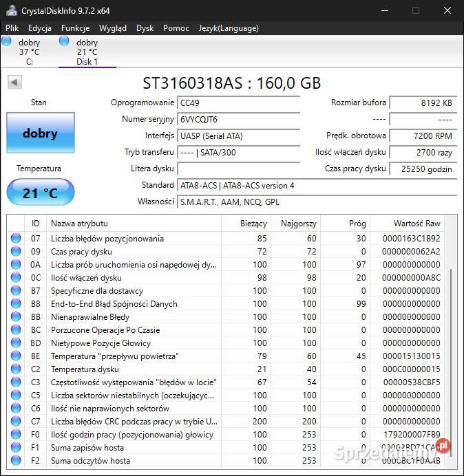Viewport: 464px width, 476px height.
Task: Select the Disk 1 drive tab
Action: pyautogui.click(x=87, y=52)
